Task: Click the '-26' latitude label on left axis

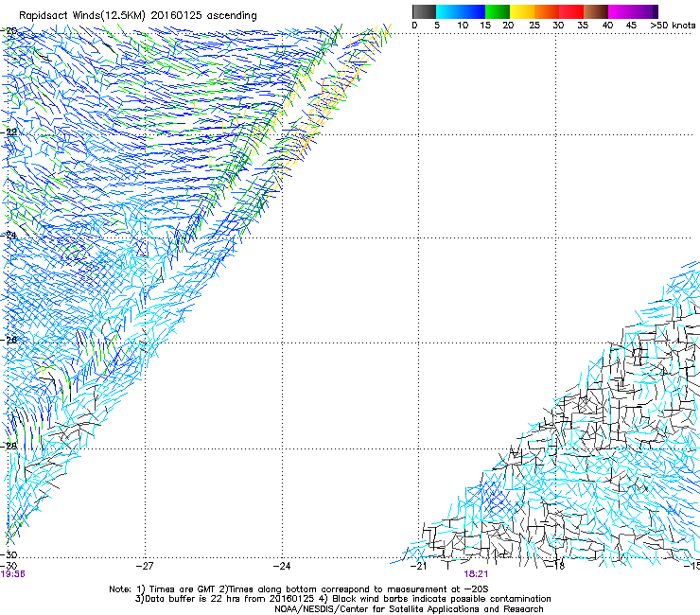Action: click(9, 340)
